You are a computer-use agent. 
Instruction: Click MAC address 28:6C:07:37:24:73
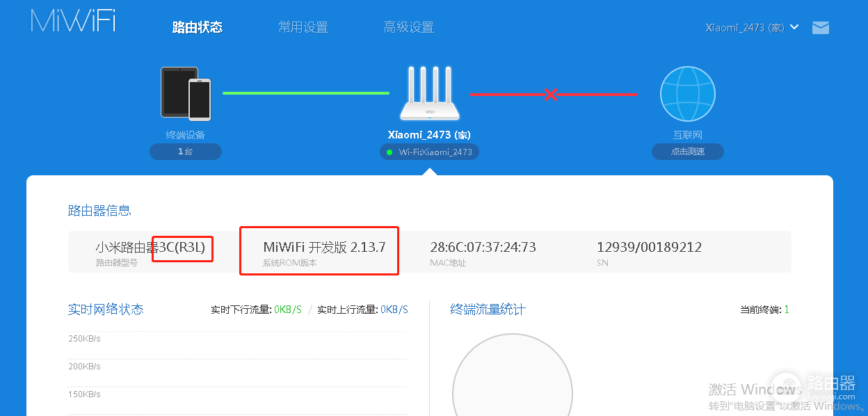(483, 247)
